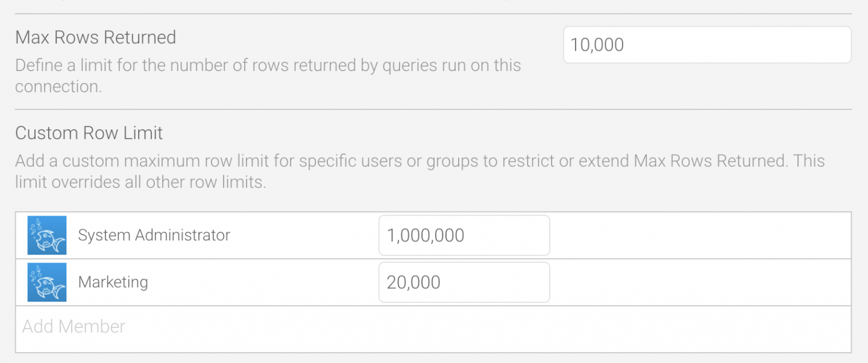Click the System Administrator label text
The width and height of the screenshot is (868, 363).
[154, 235]
